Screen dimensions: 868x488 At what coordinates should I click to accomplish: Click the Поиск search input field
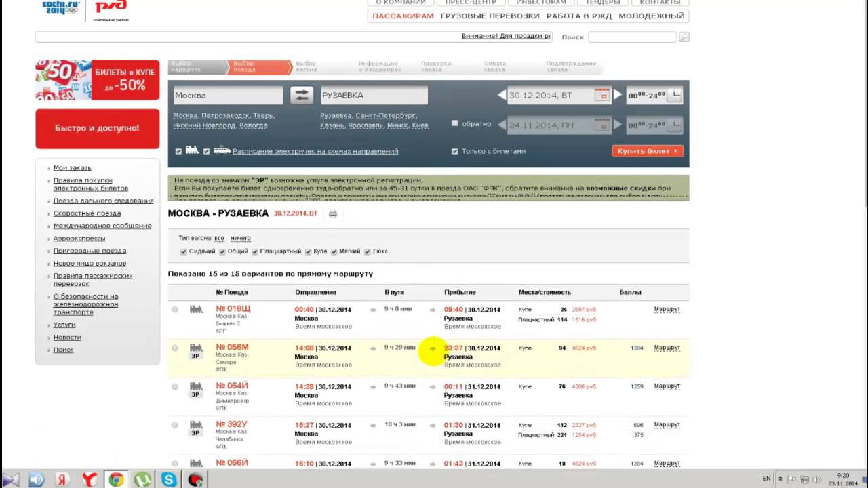point(632,37)
